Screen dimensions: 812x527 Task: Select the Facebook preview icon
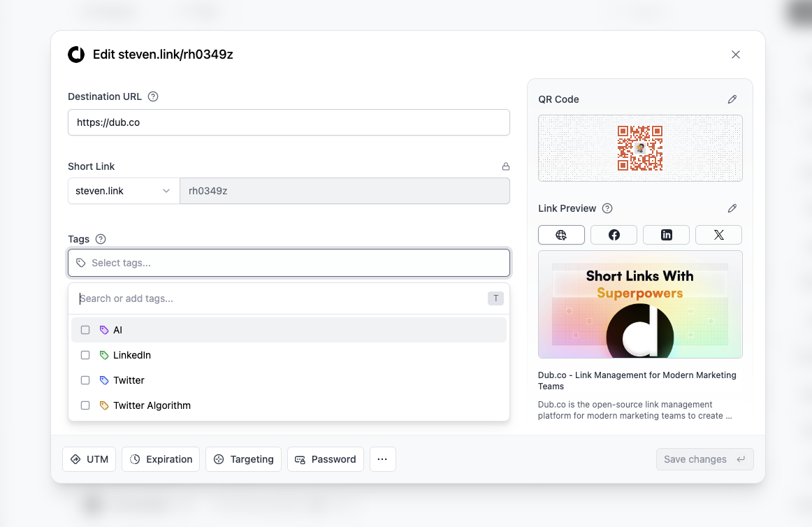click(614, 235)
